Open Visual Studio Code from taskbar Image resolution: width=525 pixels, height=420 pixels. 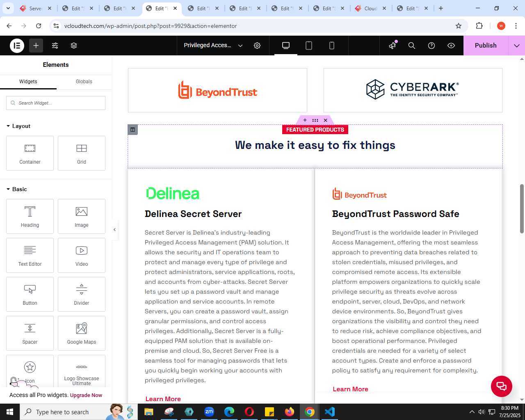330,412
